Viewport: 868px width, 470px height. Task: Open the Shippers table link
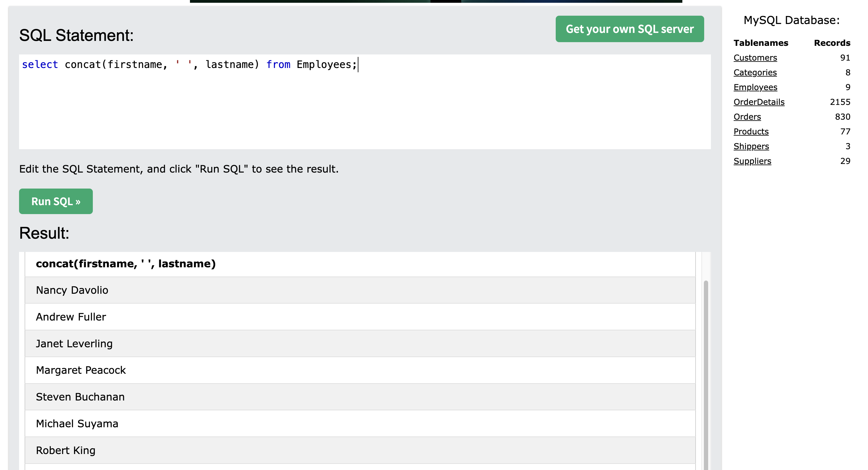[751, 146]
